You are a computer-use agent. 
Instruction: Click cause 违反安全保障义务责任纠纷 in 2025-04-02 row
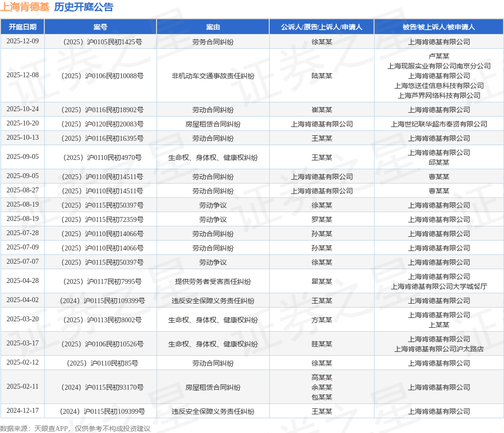(x=213, y=301)
